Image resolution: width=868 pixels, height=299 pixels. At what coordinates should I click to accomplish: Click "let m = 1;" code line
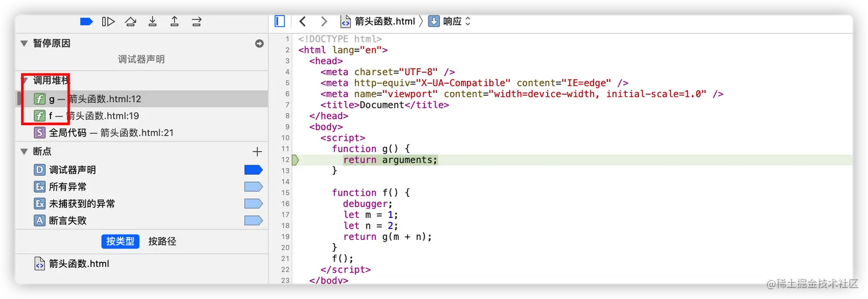click(371, 215)
